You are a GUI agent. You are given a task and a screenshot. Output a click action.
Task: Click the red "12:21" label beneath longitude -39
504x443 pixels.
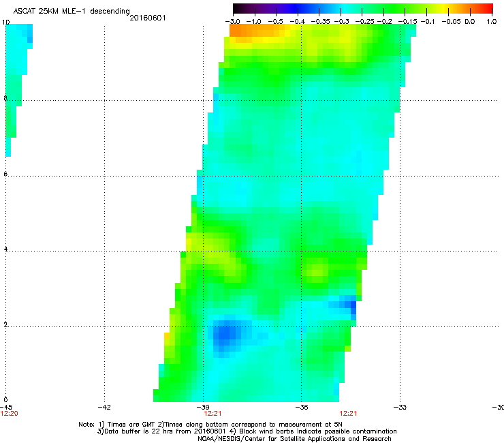pos(212,414)
